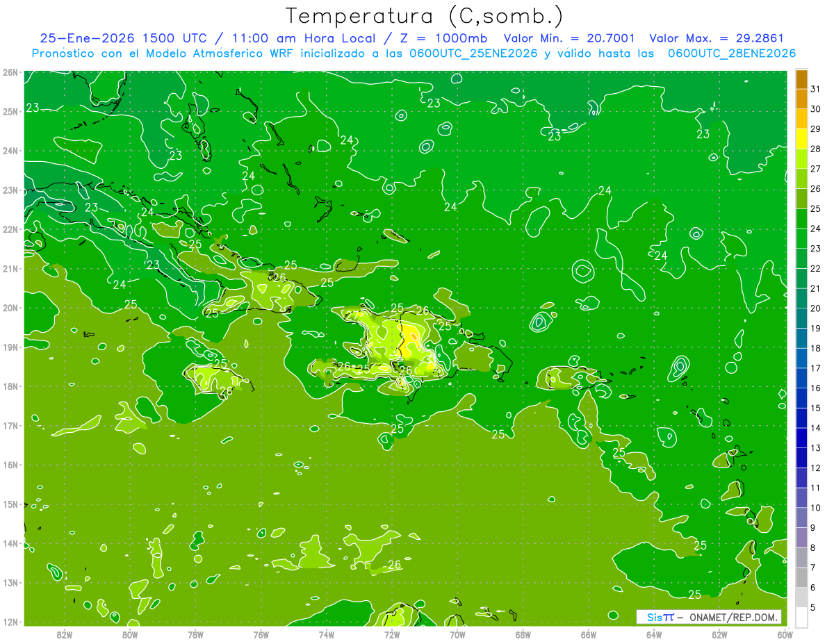Click the colorbar scale label "8"
The width and height of the screenshot is (834, 644).
coord(813,547)
